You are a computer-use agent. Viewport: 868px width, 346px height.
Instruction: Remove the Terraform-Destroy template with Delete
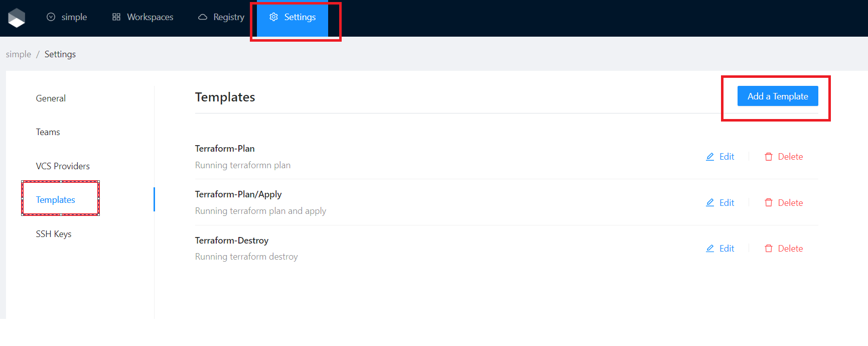(784, 249)
